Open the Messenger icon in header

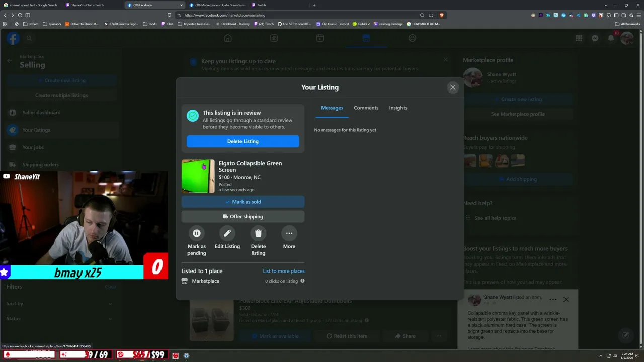(595, 38)
